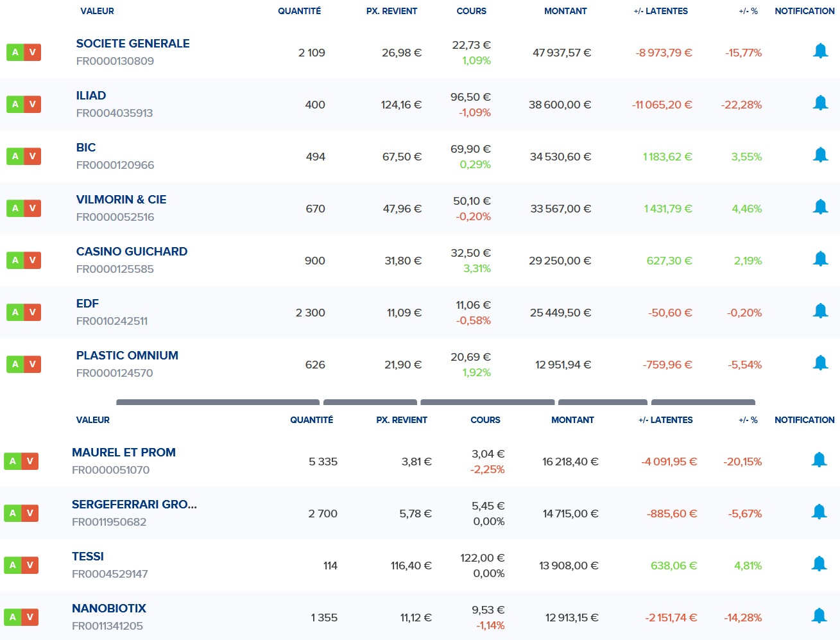View the MAUREL ET PROM stock details

point(124,453)
